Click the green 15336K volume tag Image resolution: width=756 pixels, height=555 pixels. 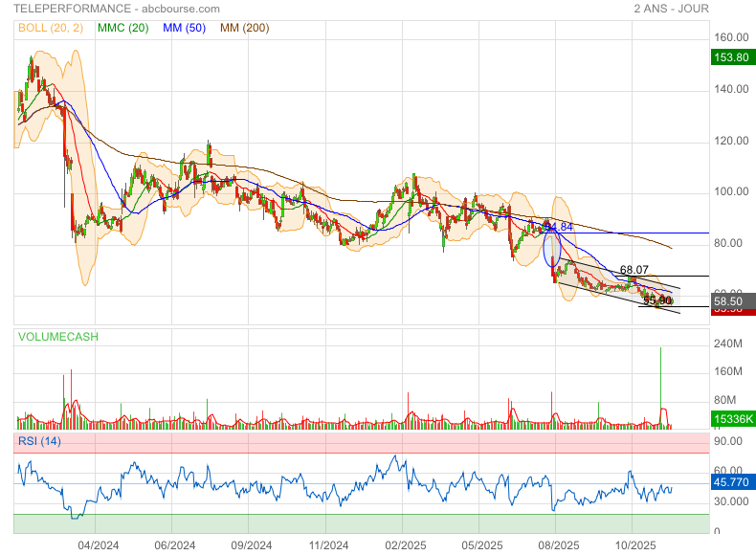tap(731, 419)
